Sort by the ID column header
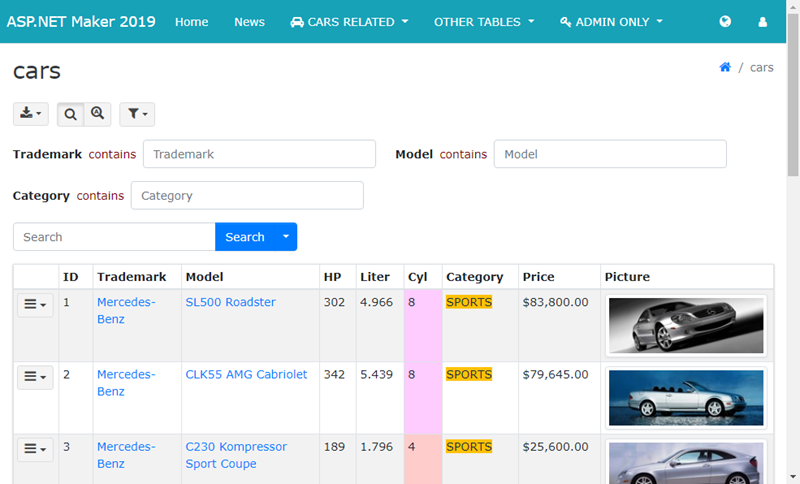Image resolution: width=800 pixels, height=484 pixels. (70, 276)
